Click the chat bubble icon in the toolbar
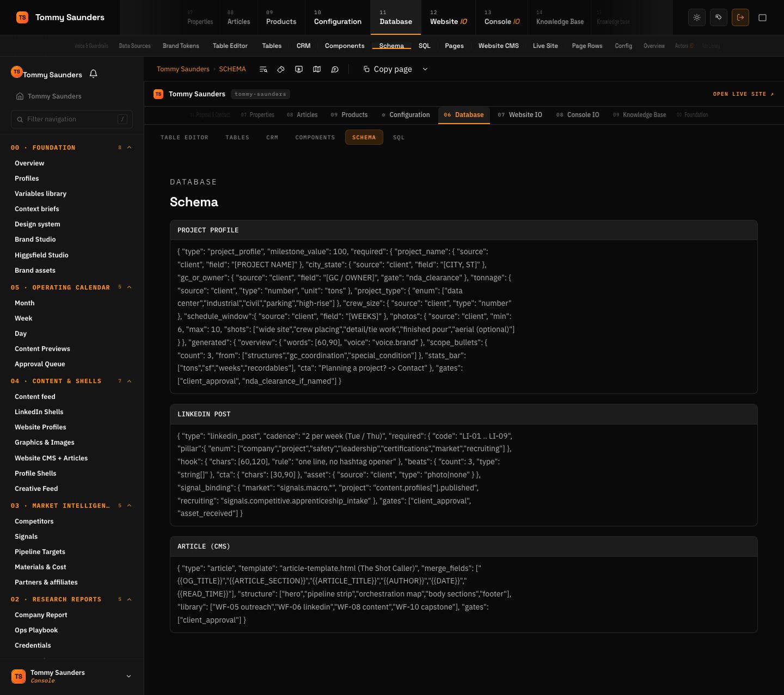The height and width of the screenshot is (695, 784). click(335, 69)
